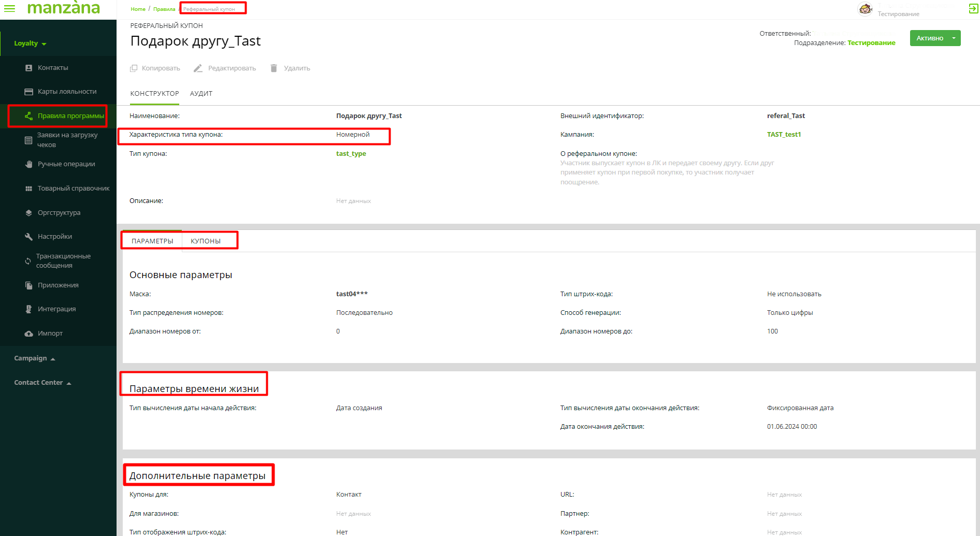Open Контакты from the sidebar

(53, 68)
